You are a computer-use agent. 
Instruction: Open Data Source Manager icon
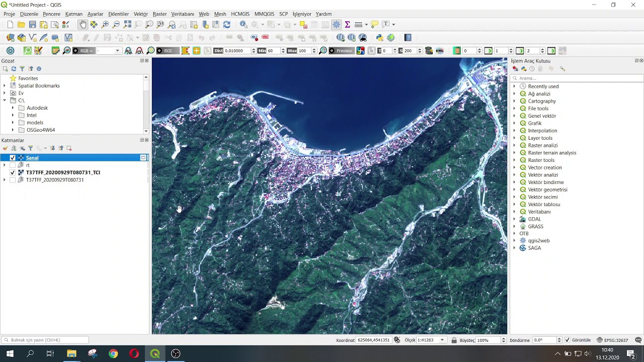pos(11,38)
